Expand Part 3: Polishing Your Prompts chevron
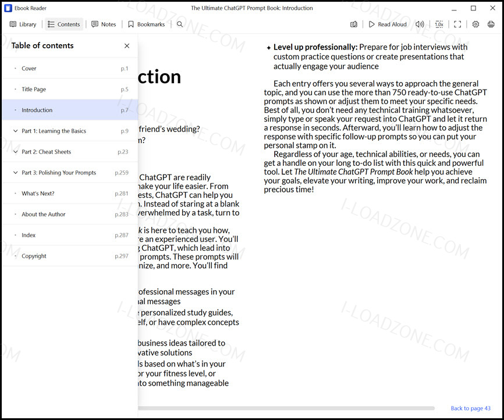This screenshot has width=504, height=420. 15,173
